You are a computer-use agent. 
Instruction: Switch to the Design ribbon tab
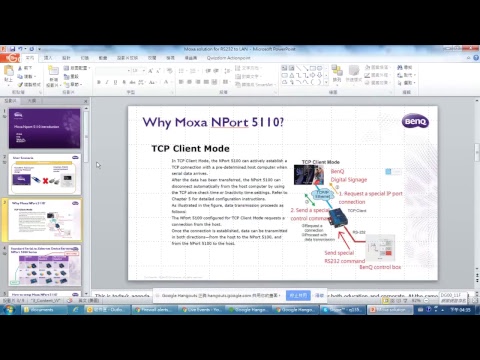click(66, 58)
